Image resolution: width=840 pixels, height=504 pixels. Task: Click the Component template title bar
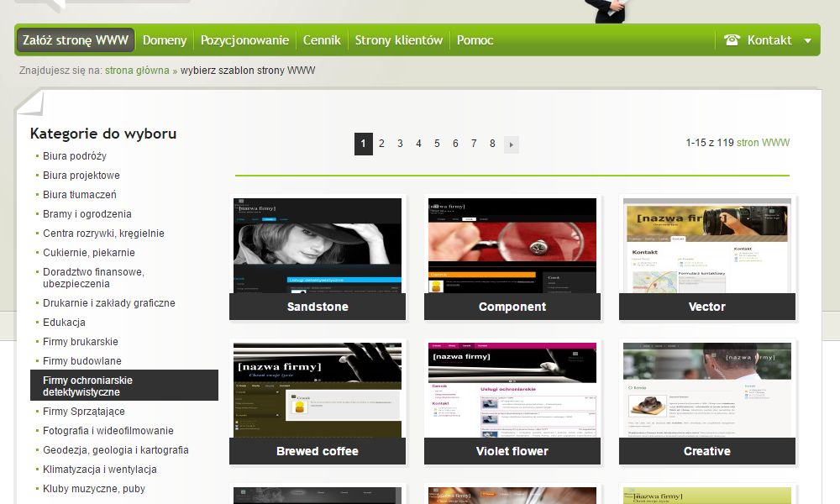click(x=512, y=307)
